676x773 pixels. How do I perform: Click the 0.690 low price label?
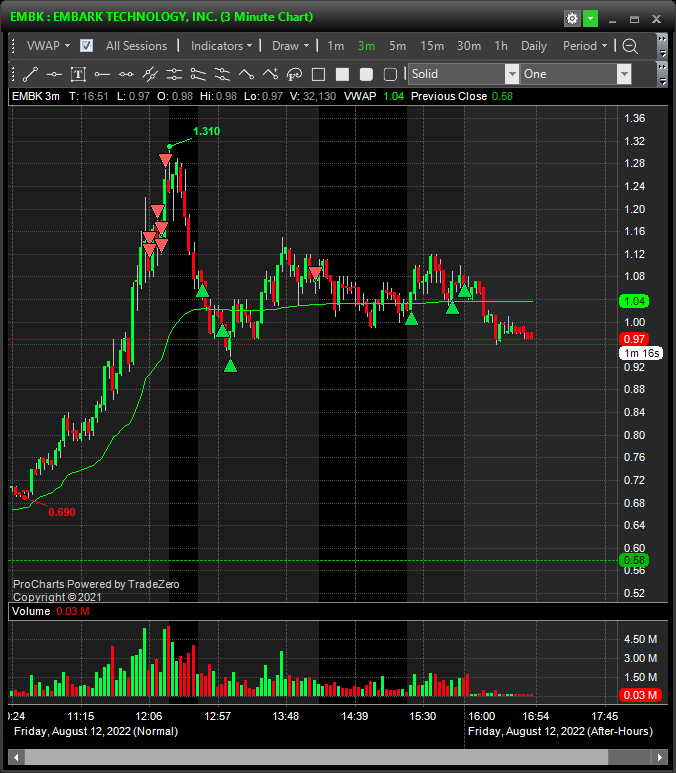(62, 512)
